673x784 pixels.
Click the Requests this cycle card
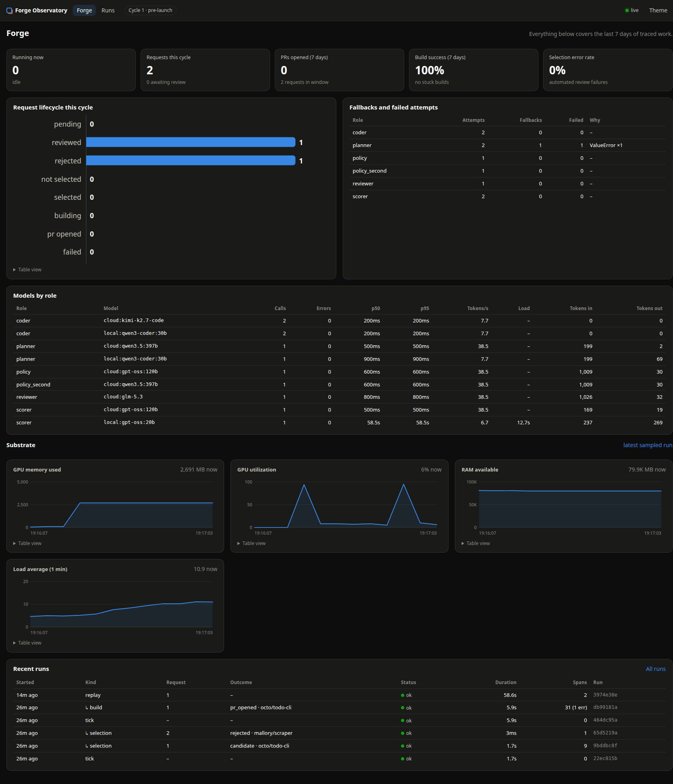(205, 70)
